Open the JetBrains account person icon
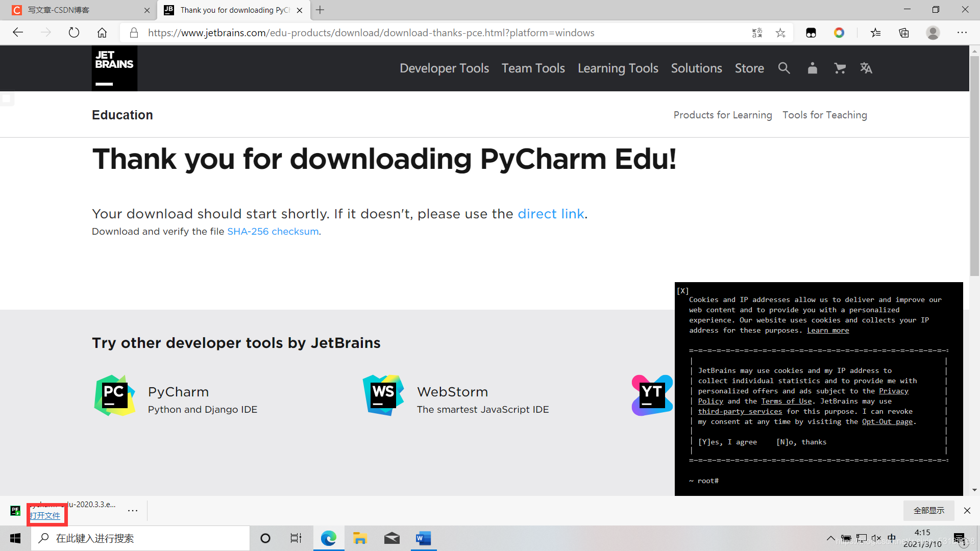 [x=812, y=68]
